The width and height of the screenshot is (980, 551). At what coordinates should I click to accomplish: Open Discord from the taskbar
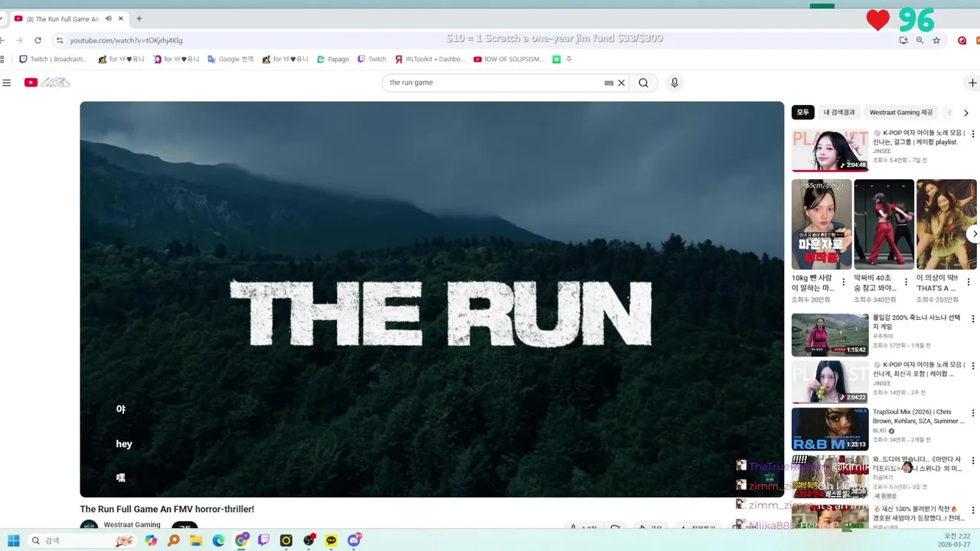[x=354, y=540]
